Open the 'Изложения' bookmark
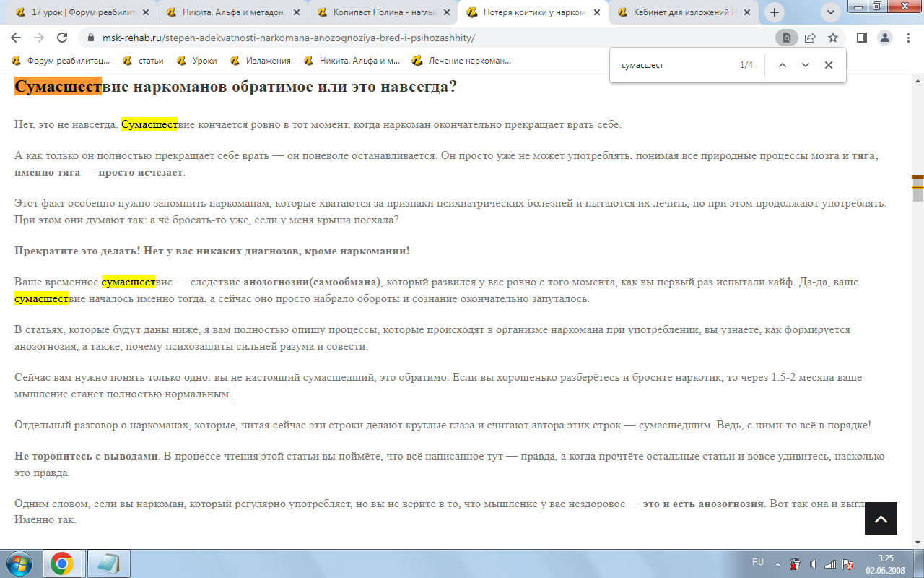Screen dimensions: 924x578 tap(261, 61)
